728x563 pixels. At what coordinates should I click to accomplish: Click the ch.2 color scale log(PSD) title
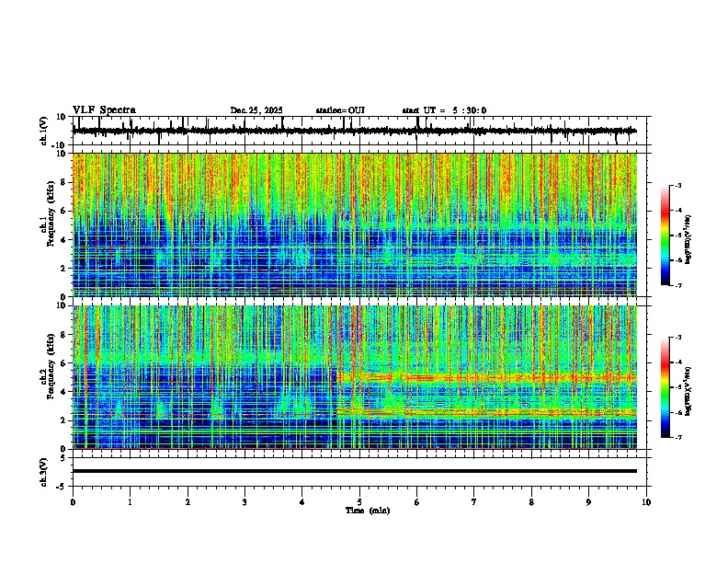(x=688, y=391)
